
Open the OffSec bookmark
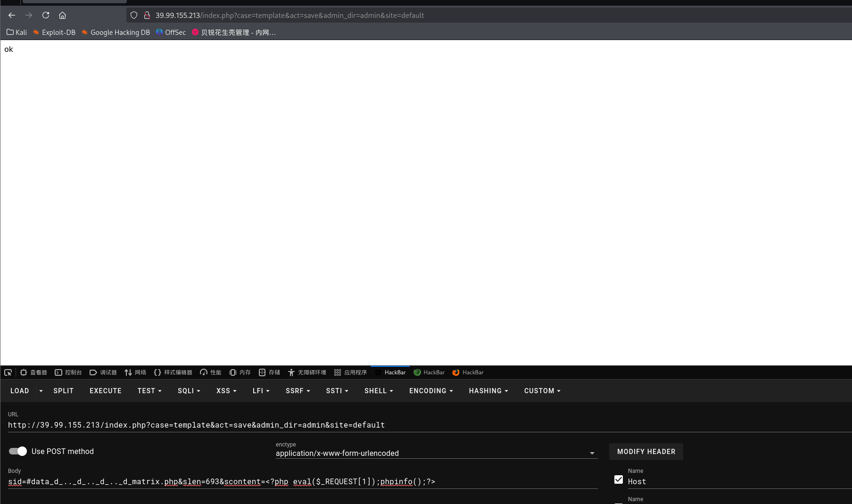[171, 32]
